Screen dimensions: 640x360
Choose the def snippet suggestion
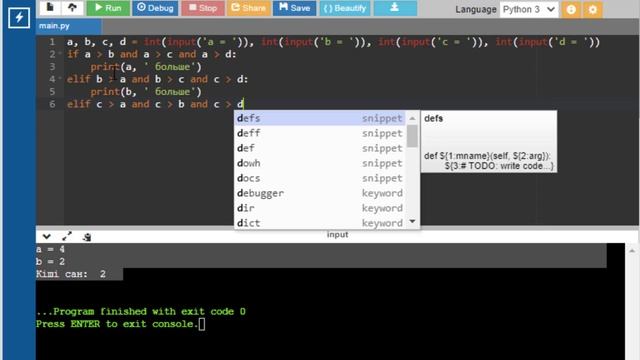pos(320,148)
